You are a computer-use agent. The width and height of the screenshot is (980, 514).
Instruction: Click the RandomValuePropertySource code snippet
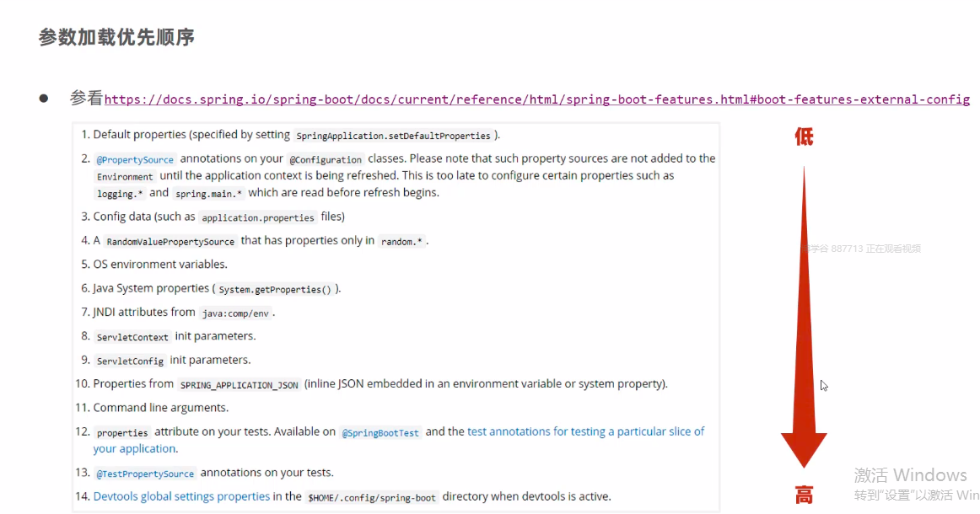(x=170, y=241)
